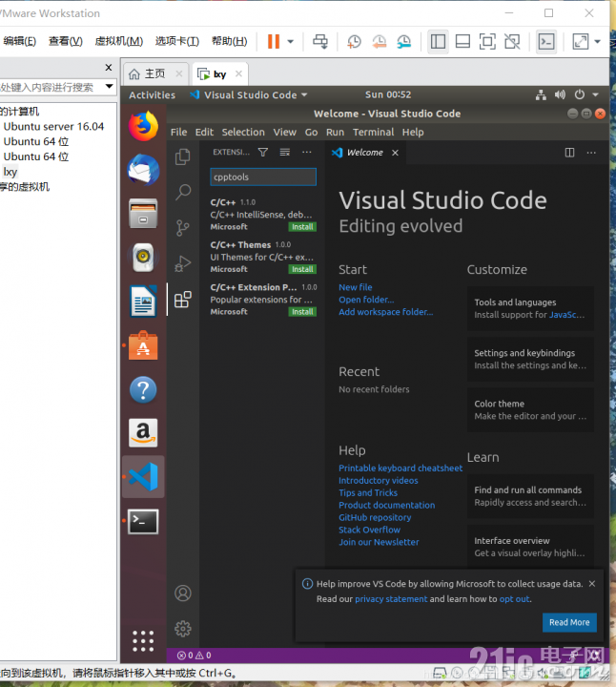616x687 pixels.
Task: Split the editor to the right
Action: 569,153
